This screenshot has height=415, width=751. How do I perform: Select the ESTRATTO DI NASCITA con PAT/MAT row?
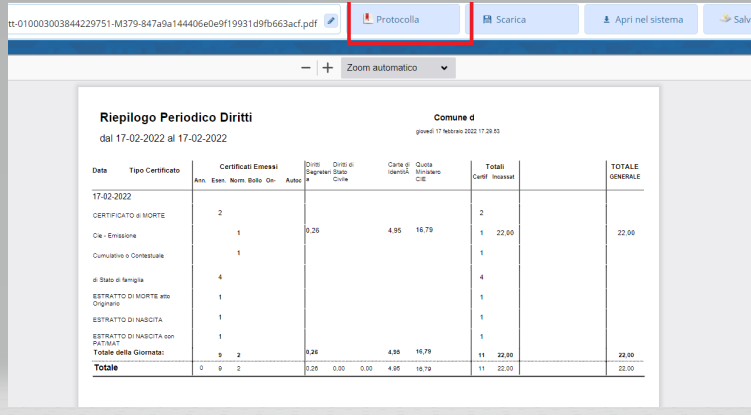pyautogui.click(x=133, y=339)
